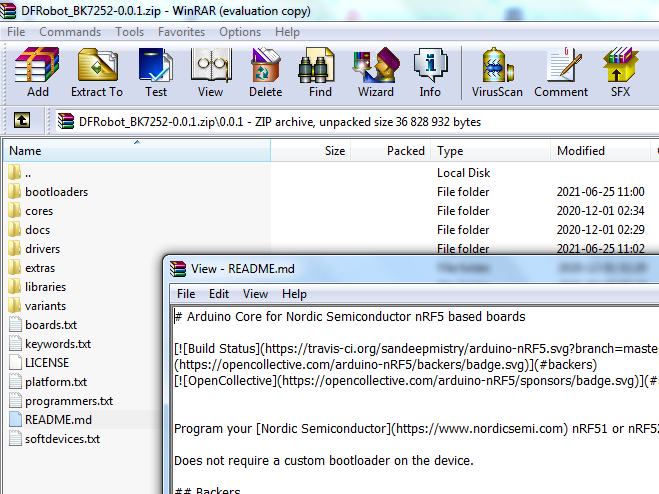Select the LICENSE file

pos(39,363)
